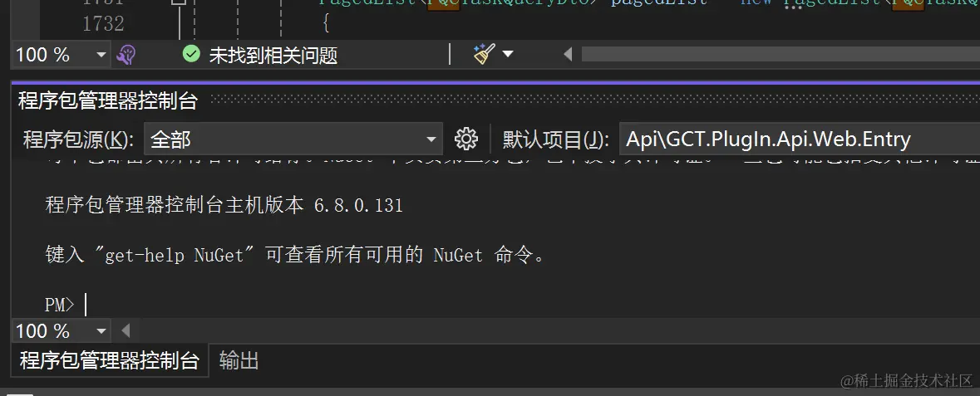Open the code editor 100 % zoom dropdown
This screenshot has width=980, height=396.
62,55
